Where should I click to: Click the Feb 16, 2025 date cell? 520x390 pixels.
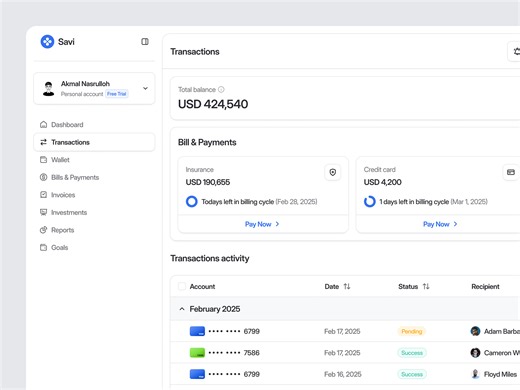click(x=343, y=374)
